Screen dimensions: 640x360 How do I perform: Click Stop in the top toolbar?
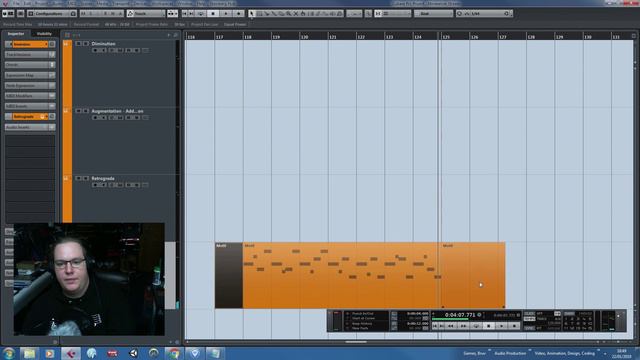(213, 13)
